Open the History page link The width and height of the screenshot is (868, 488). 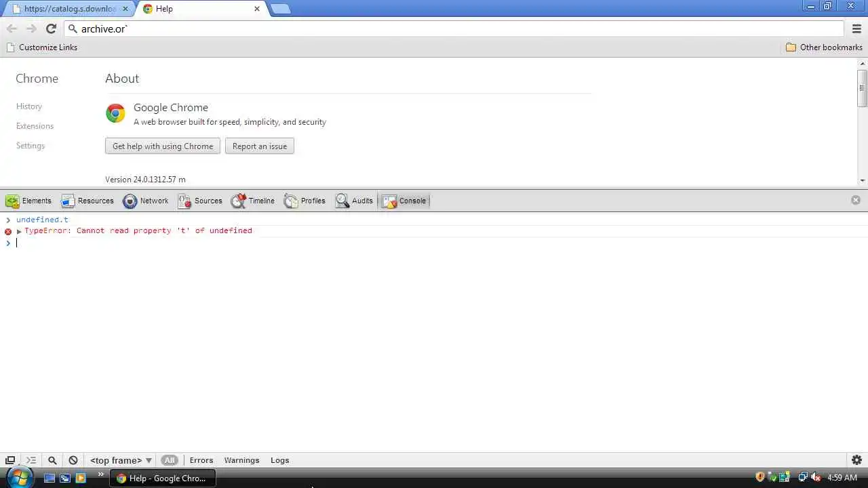[29, 106]
